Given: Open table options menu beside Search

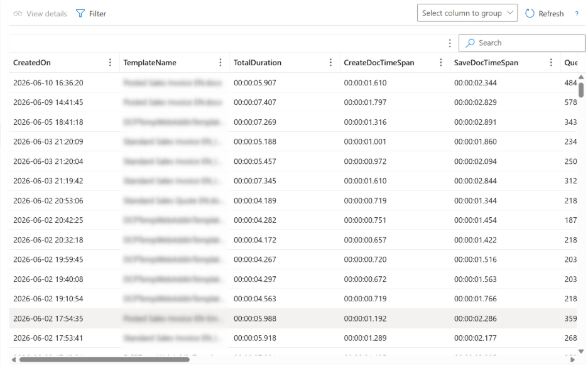Looking at the screenshot, I should (x=450, y=43).
